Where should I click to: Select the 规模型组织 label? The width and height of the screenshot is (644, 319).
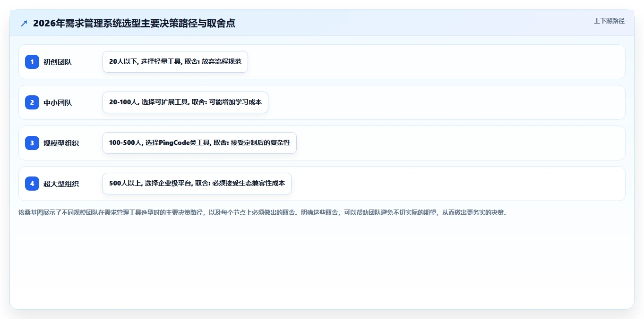click(61, 143)
